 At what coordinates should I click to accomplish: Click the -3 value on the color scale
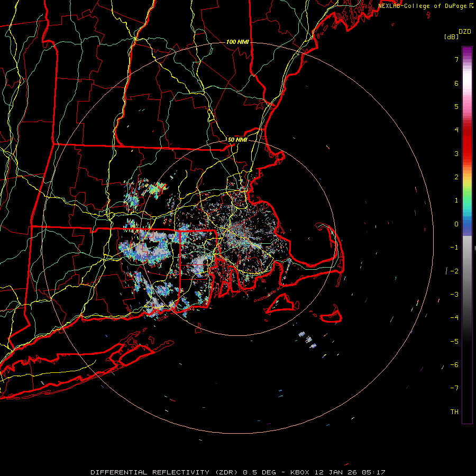[454, 294]
